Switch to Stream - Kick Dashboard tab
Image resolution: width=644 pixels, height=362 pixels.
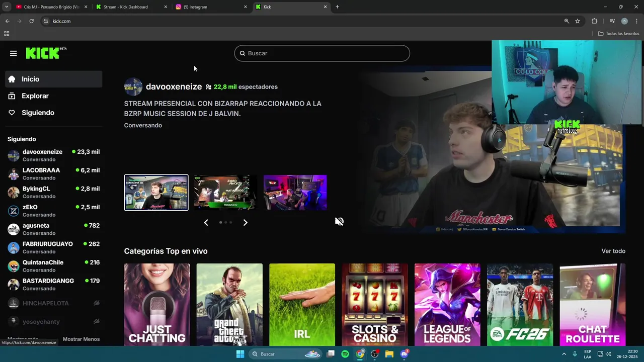tap(132, 7)
